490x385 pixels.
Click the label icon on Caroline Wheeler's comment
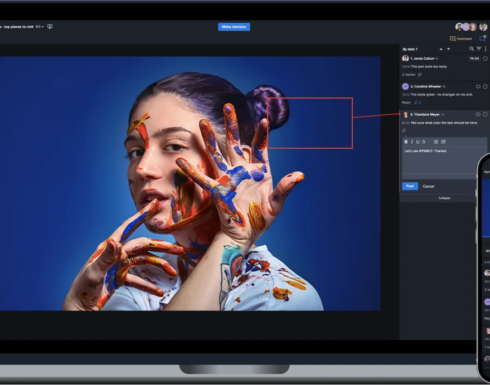pyautogui.click(x=478, y=87)
